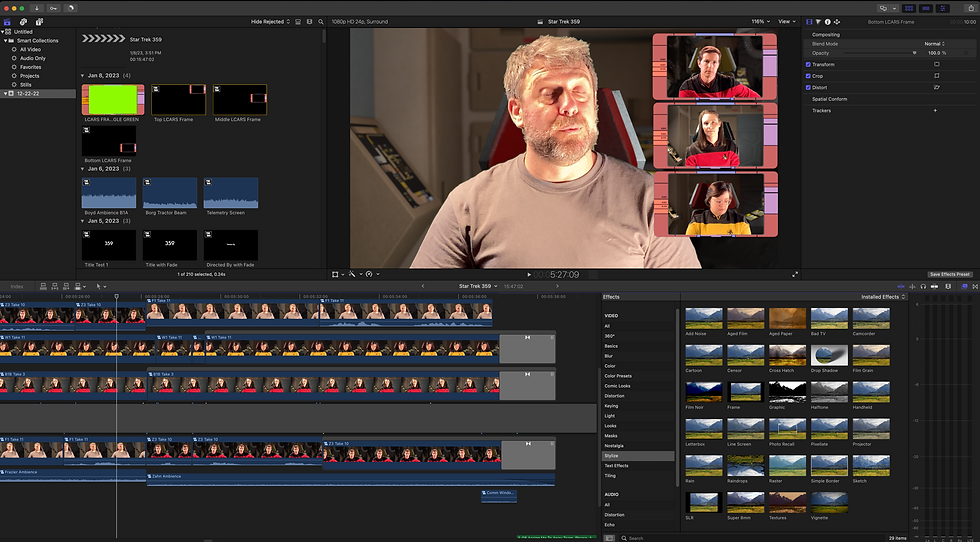Open the Star Trek 359 timeline project dropdown
The width and height of the screenshot is (980, 542).
478,286
